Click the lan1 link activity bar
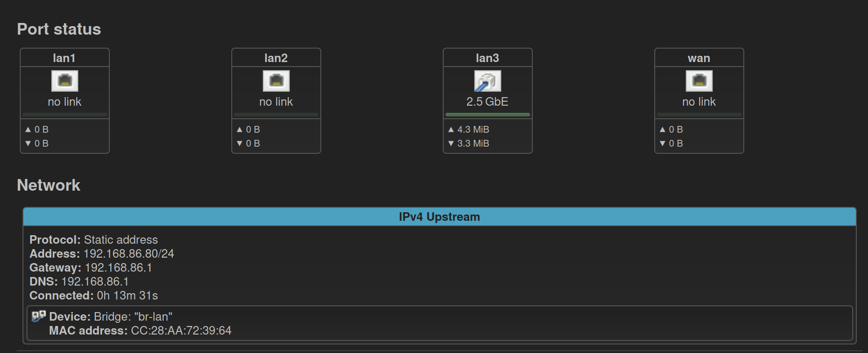 point(65,115)
